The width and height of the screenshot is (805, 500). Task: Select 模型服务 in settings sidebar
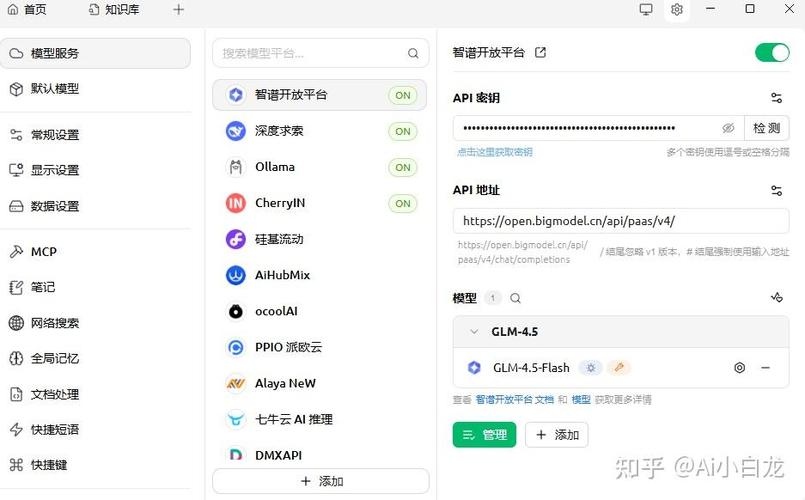(95, 53)
